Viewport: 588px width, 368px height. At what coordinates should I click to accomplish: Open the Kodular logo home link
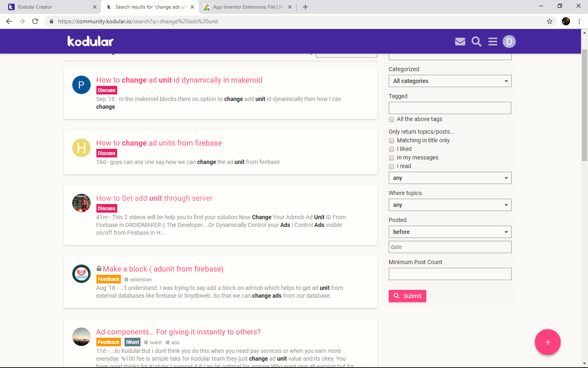coord(91,41)
